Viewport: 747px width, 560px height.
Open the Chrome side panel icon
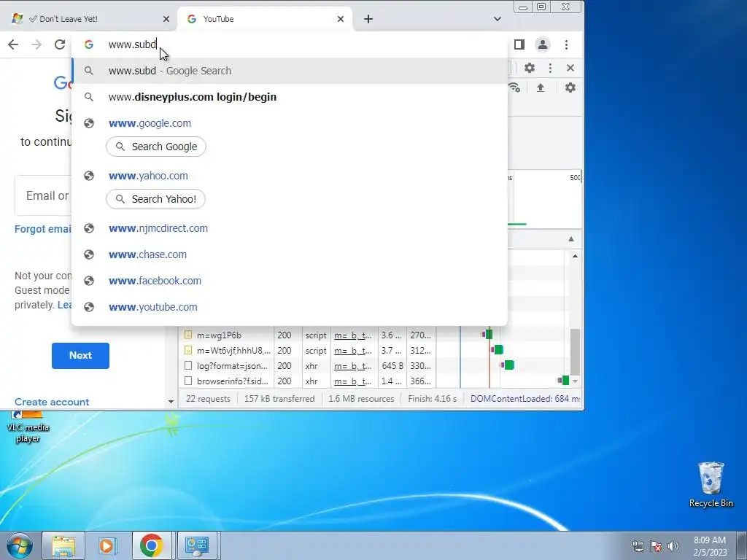click(519, 44)
